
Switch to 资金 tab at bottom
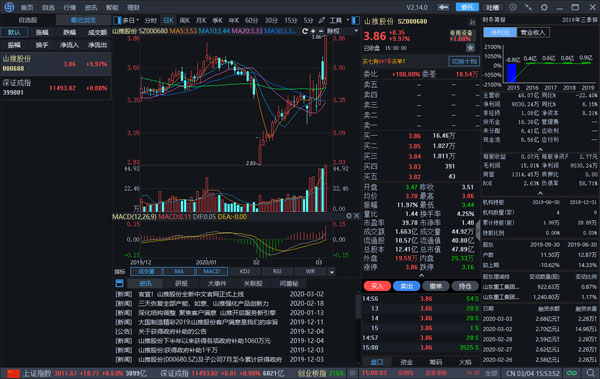pos(406,362)
